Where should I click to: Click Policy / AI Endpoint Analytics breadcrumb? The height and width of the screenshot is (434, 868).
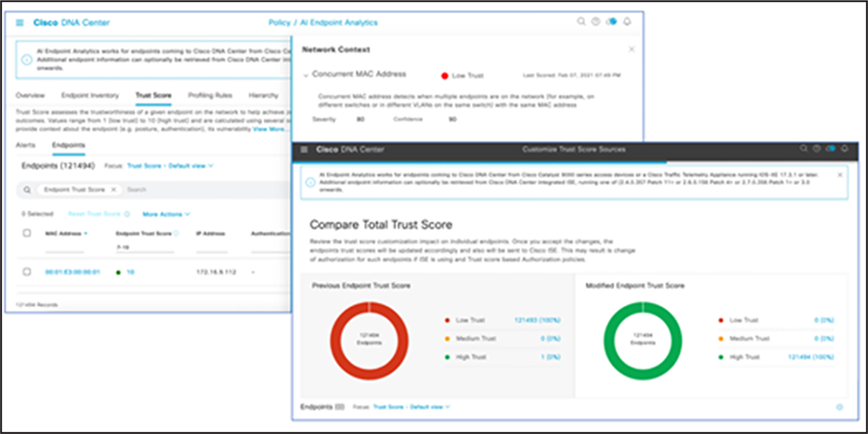coord(322,22)
